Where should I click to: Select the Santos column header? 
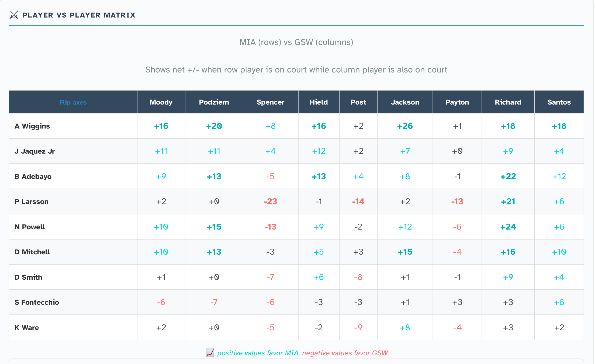(x=559, y=102)
